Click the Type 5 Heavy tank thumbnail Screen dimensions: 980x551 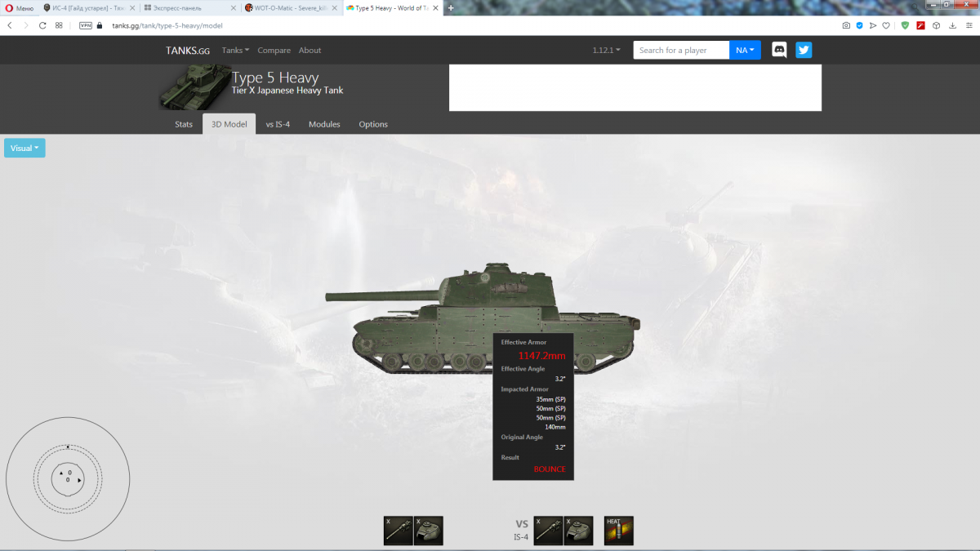click(194, 88)
